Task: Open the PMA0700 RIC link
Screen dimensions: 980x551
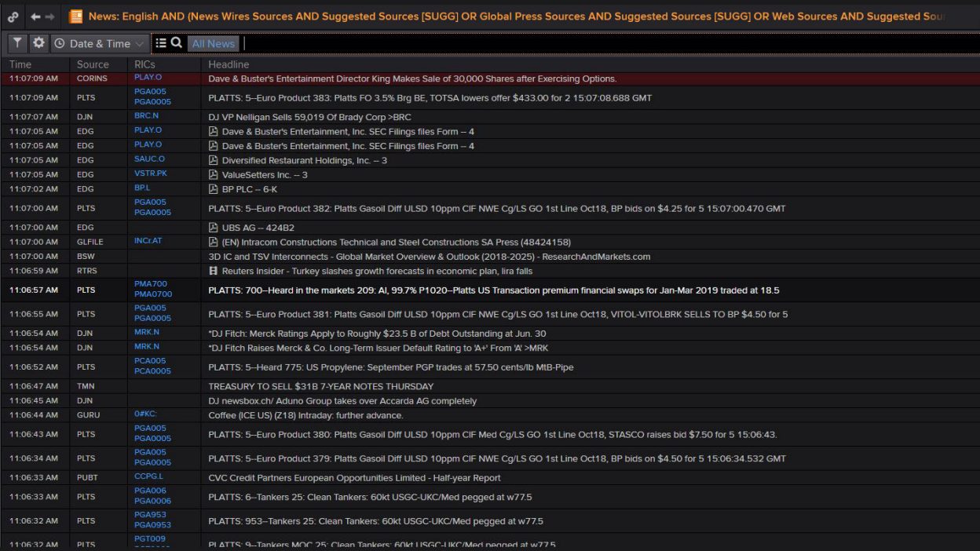Action: [x=153, y=294]
